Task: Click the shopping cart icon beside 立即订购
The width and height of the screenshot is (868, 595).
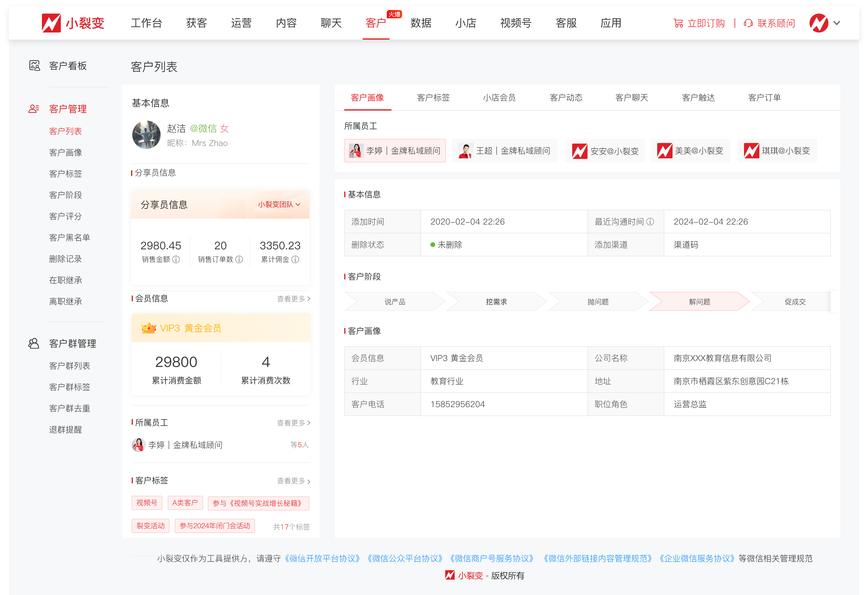Action: click(679, 23)
